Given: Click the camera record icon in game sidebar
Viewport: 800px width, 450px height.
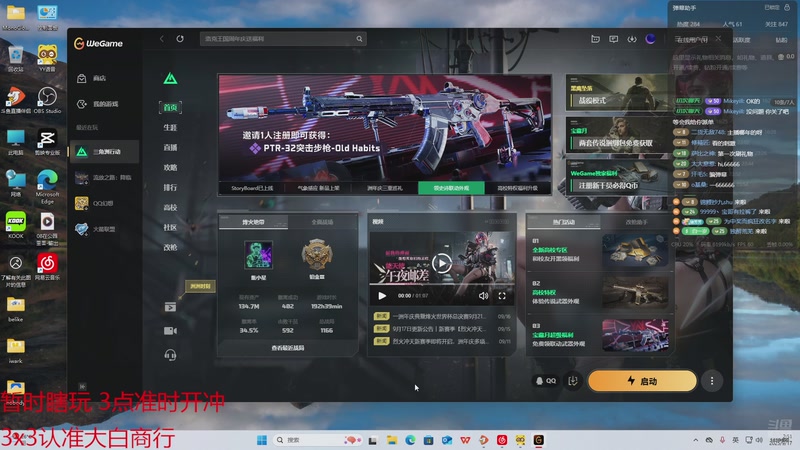Looking at the screenshot, I should tap(170, 331).
